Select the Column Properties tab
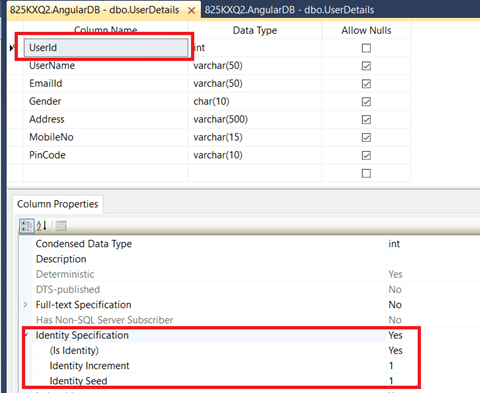Viewport: 480px width, 393px height. [58, 204]
